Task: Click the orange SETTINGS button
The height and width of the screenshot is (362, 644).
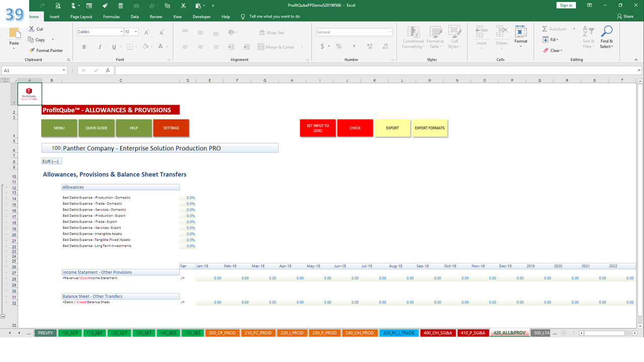Action: (171, 128)
